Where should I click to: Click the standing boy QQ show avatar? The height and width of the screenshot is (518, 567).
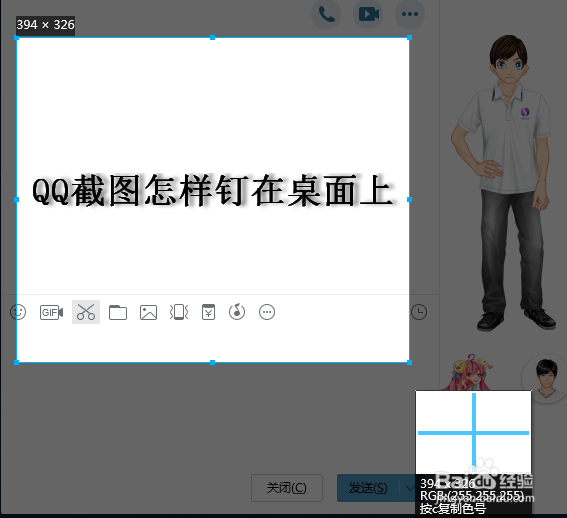pos(504,183)
